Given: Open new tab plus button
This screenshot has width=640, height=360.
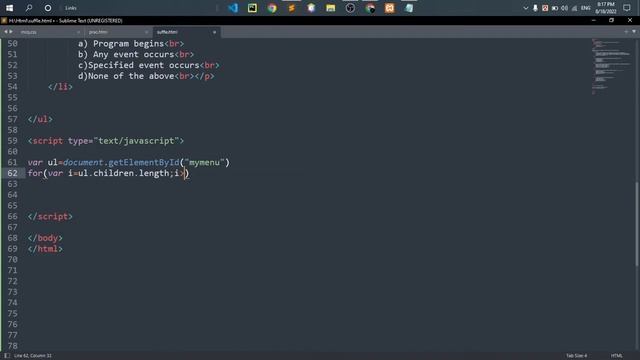Looking at the screenshot, I should click(x=626, y=31).
